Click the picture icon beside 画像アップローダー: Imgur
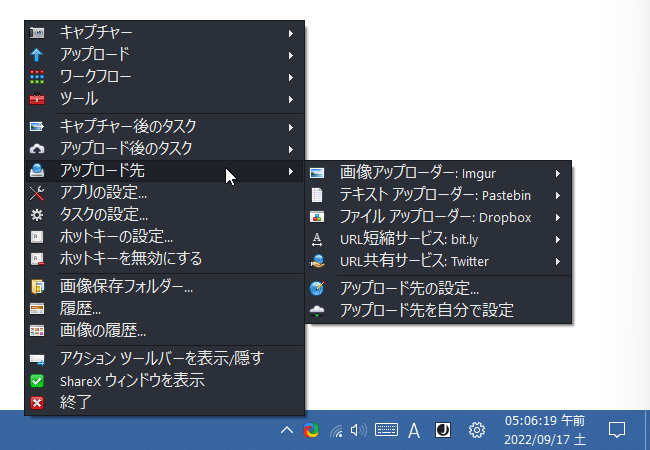 [x=317, y=173]
